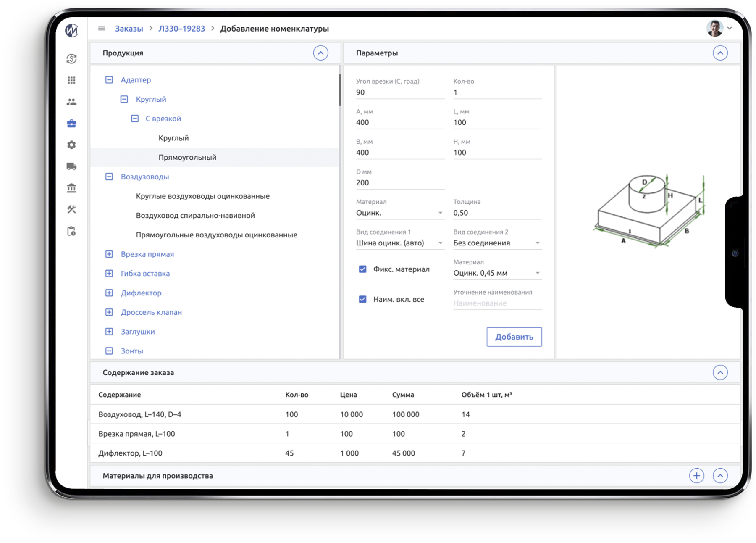The width and height of the screenshot is (756, 543).
Task: Click the people group sidebar icon
Action: click(x=71, y=102)
